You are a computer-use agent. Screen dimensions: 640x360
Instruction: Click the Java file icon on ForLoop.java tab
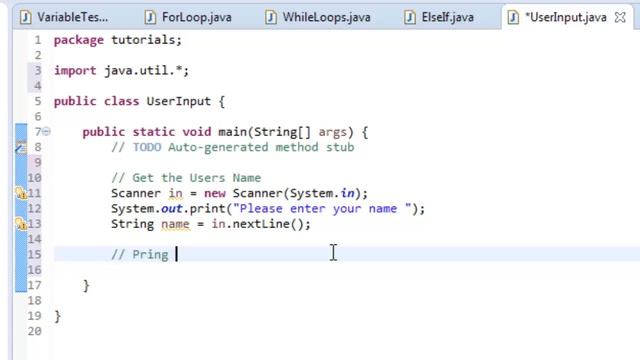pos(150,17)
